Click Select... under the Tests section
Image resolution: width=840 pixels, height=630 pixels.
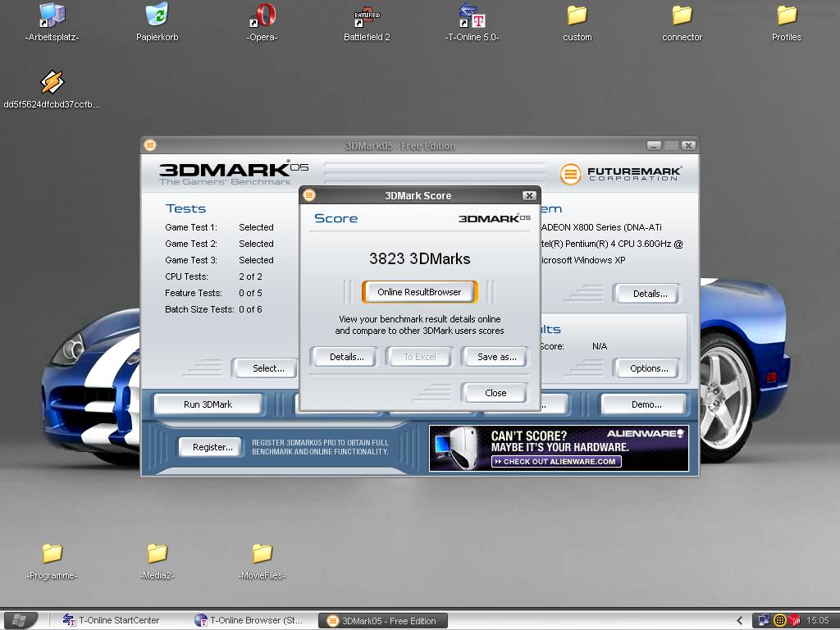click(265, 368)
